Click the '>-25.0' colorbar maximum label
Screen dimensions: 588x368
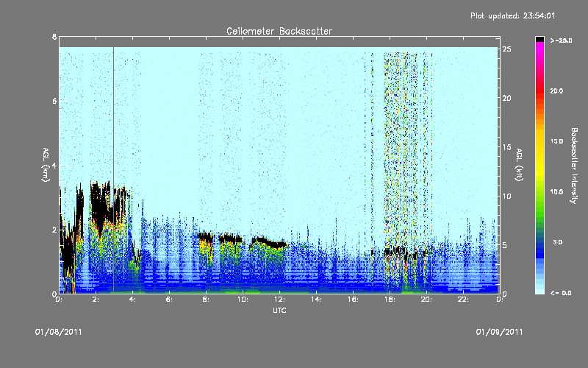click(561, 40)
